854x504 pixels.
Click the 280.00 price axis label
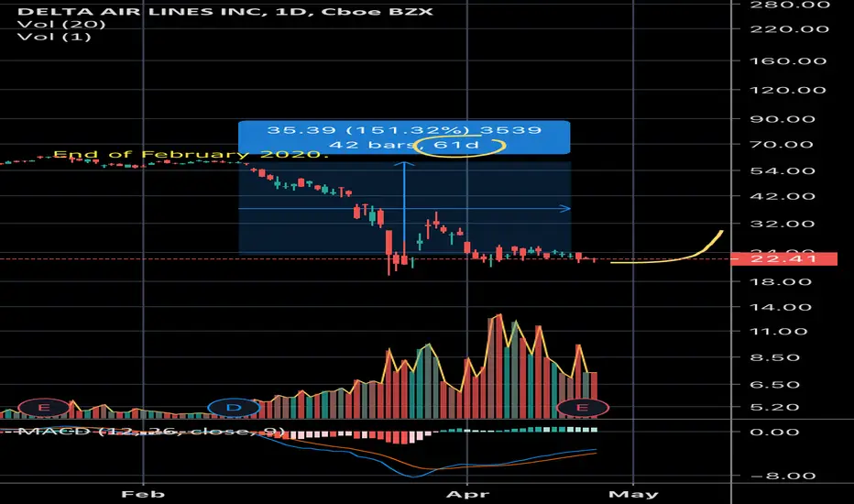[789, 5]
